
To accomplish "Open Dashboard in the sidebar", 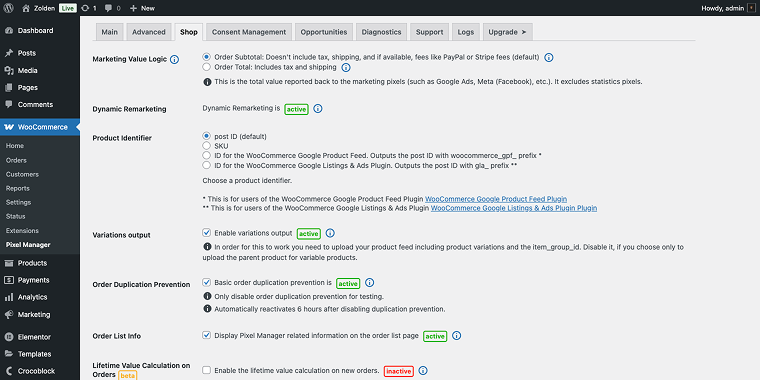I will point(40,31).
